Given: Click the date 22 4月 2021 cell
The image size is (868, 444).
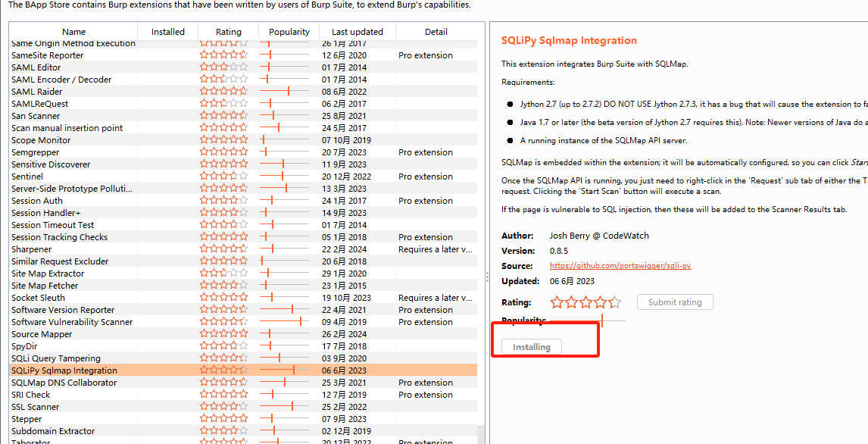Looking at the screenshot, I should 345,310.
